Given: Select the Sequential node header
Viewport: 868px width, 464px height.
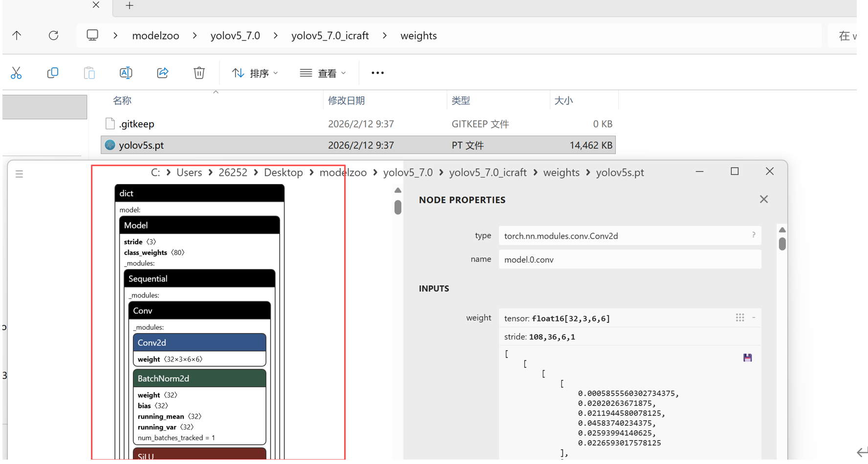Looking at the screenshot, I should click(199, 278).
